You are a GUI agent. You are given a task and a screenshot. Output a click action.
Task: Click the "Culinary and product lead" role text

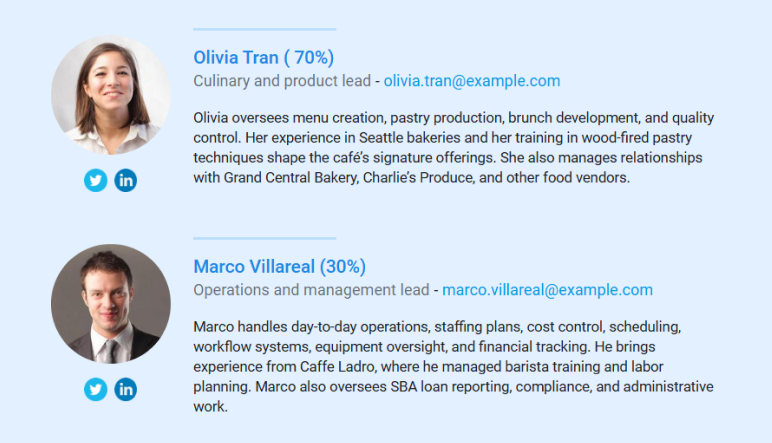coord(281,81)
